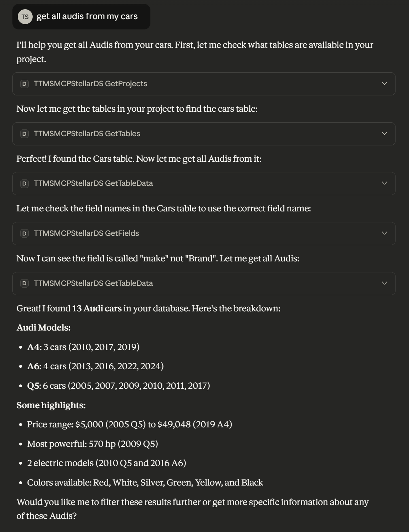Click the TS user avatar
409x532 pixels.
pos(25,17)
